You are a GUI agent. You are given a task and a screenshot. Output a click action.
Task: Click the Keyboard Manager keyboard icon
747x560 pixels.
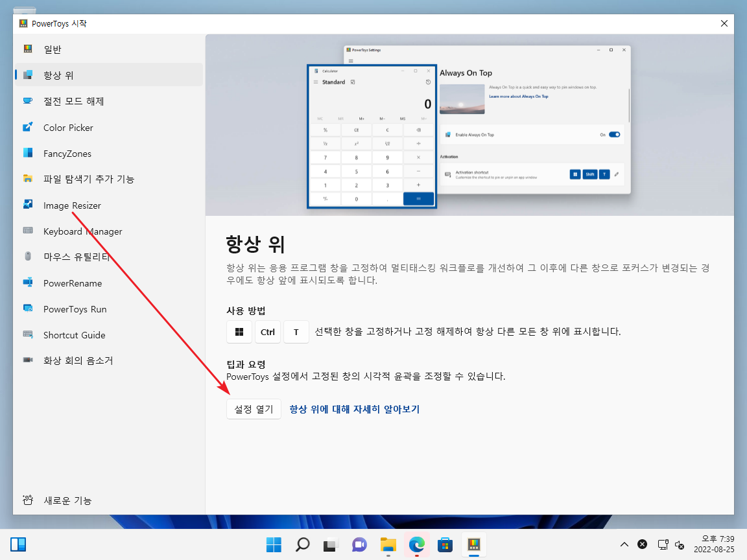[28, 231]
